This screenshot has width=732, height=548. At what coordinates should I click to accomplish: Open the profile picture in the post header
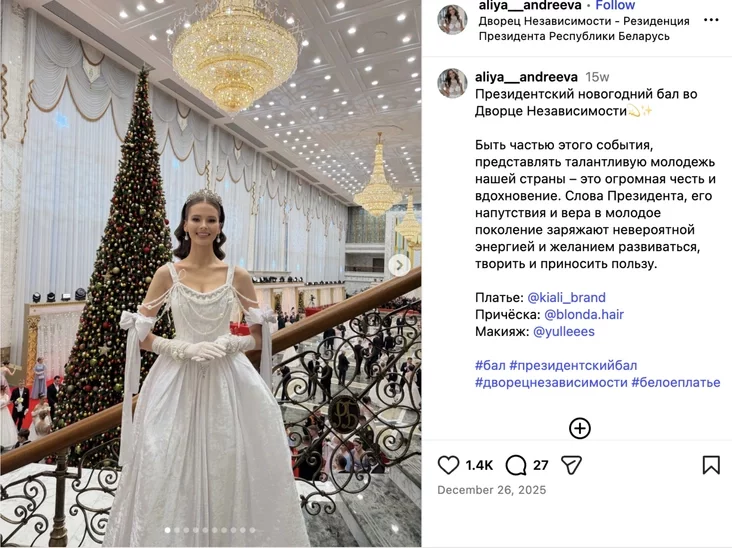452,20
